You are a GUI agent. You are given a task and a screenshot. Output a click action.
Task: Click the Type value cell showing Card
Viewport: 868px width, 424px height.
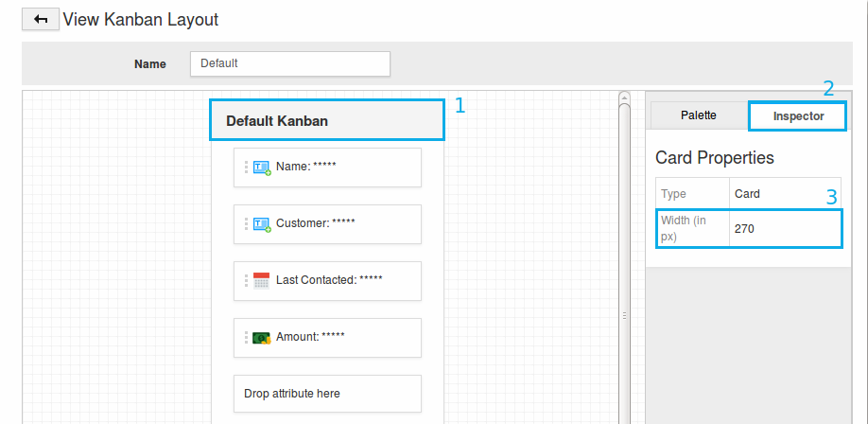[x=784, y=194]
